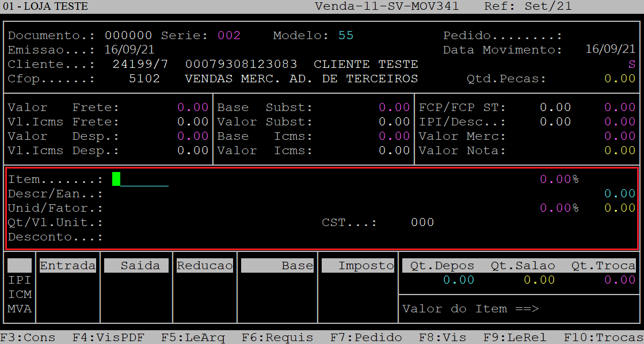644x344 pixels.
Task: Click the Cfop code 5102
Action: pyautogui.click(x=144, y=79)
